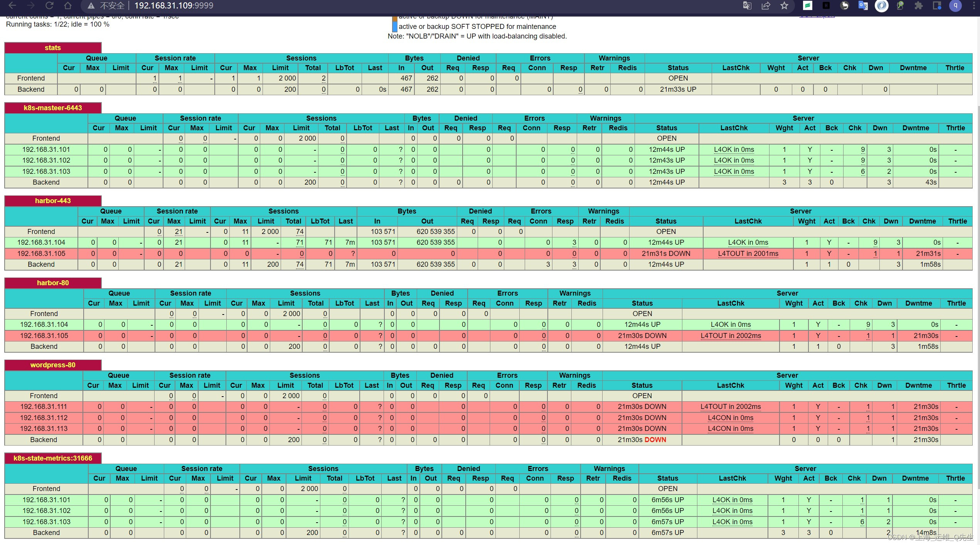Open the side panel icon
The width and height of the screenshot is (980, 545).
point(937,5)
